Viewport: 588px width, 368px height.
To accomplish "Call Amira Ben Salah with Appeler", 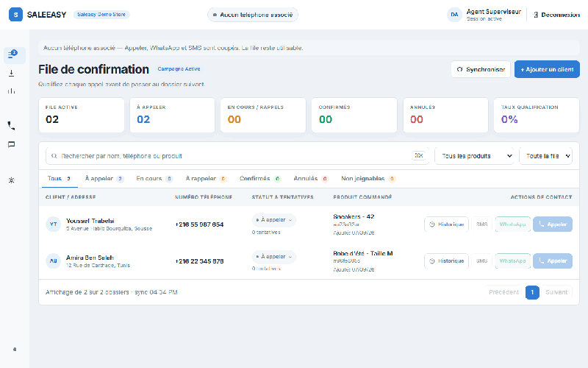I will point(553,261).
